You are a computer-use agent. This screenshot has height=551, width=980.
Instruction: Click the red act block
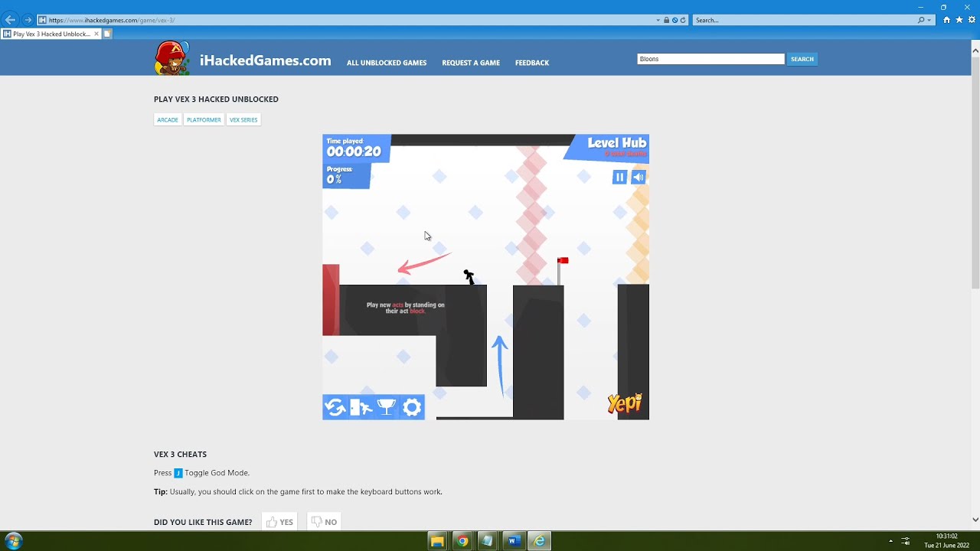[x=331, y=300]
